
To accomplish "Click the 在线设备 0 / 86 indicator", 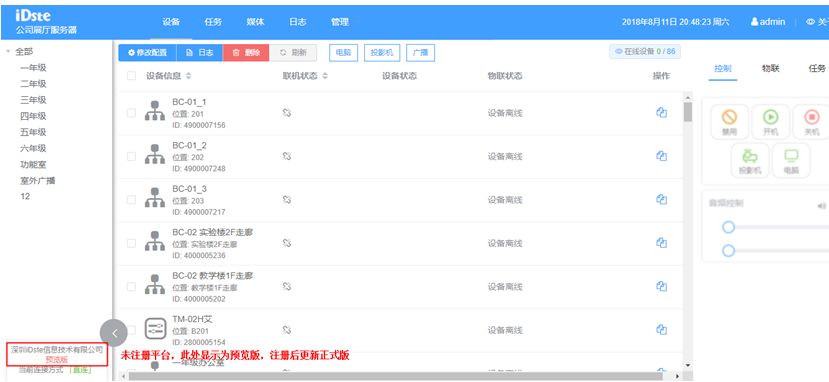I will tap(646, 52).
